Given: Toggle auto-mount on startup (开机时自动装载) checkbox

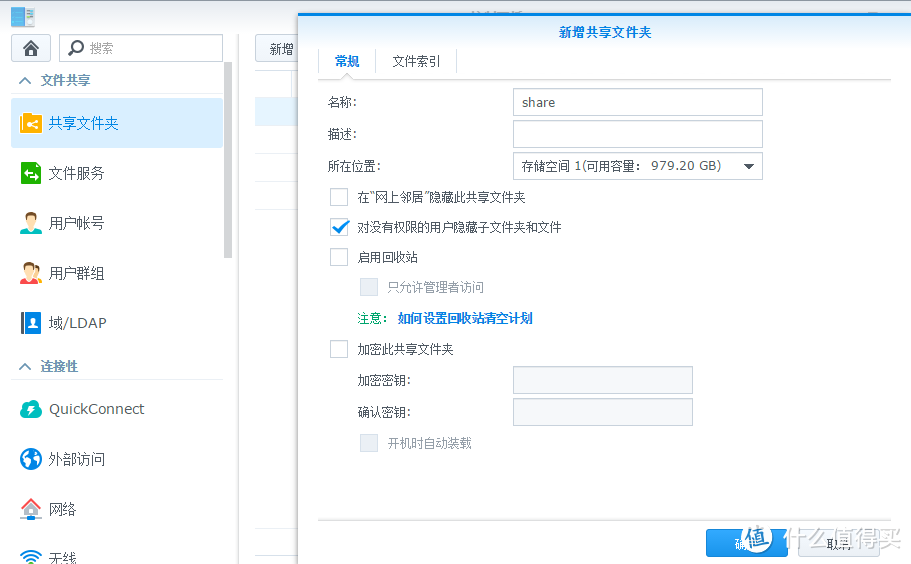Looking at the screenshot, I should click(369, 443).
